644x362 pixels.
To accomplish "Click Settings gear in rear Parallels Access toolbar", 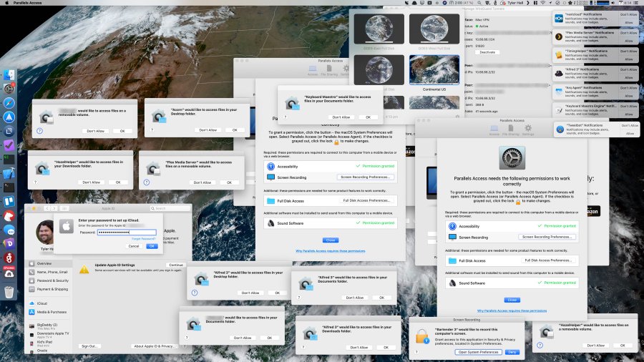I will pos(346,70).
